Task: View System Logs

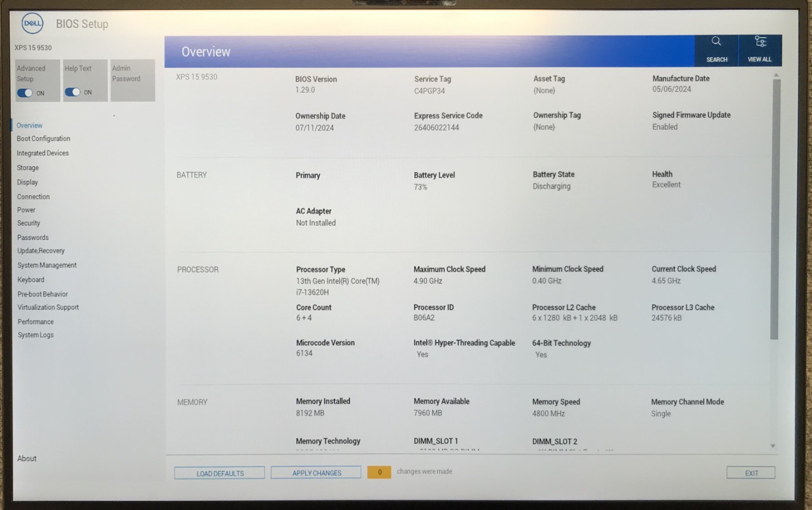Action: point(36,335)
